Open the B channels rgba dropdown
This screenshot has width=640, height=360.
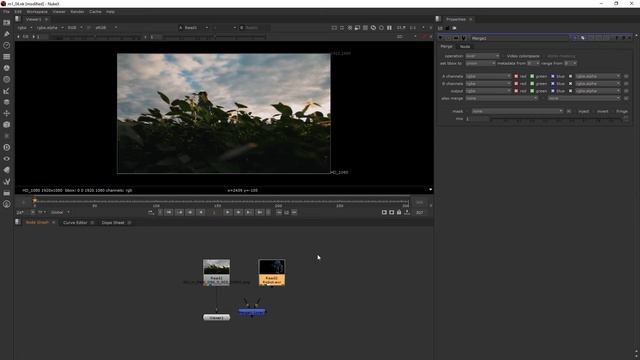pyautogui.click(x=488, y=84)
